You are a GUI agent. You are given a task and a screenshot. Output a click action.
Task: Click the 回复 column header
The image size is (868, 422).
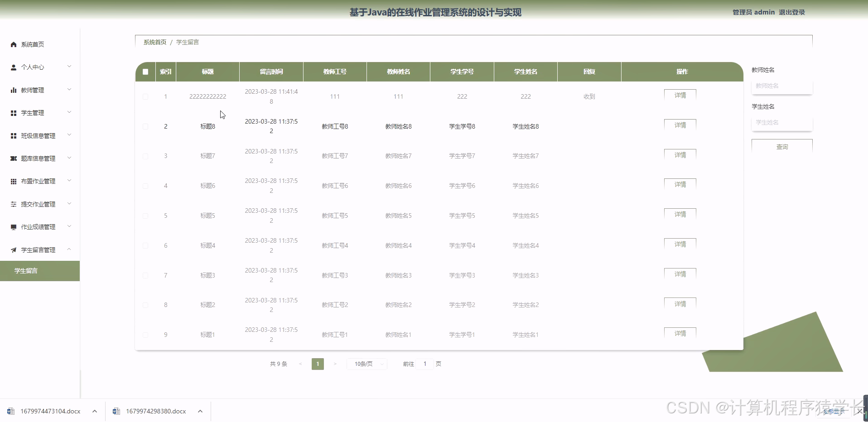589,72
